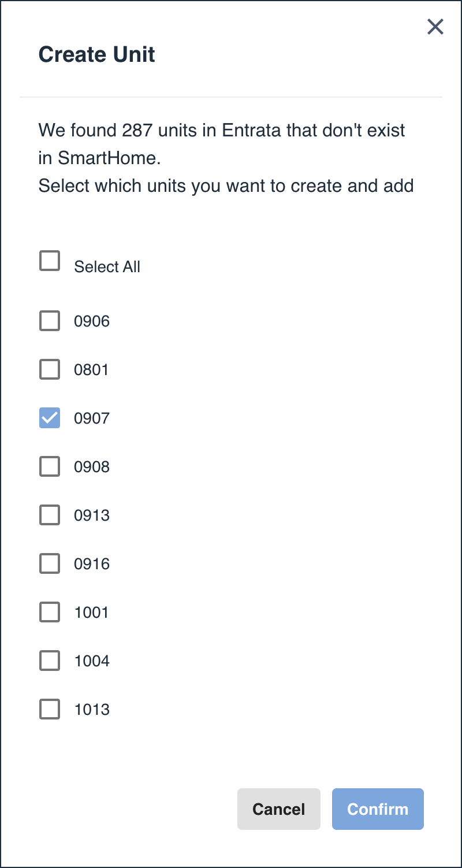Enable the checkbox for unit 0913
The width and height of the screenshot is (462, 868).
tap(50, 515)
